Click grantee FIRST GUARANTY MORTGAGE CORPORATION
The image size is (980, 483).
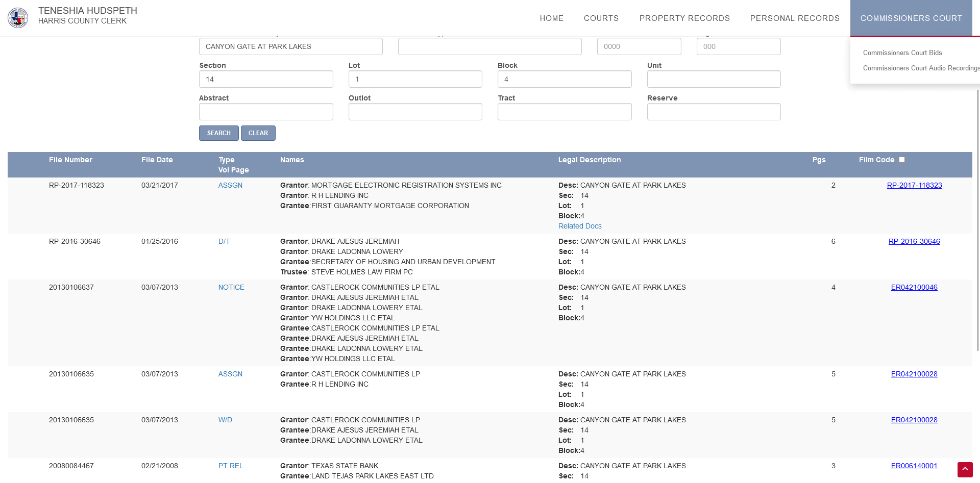[390, 206]
